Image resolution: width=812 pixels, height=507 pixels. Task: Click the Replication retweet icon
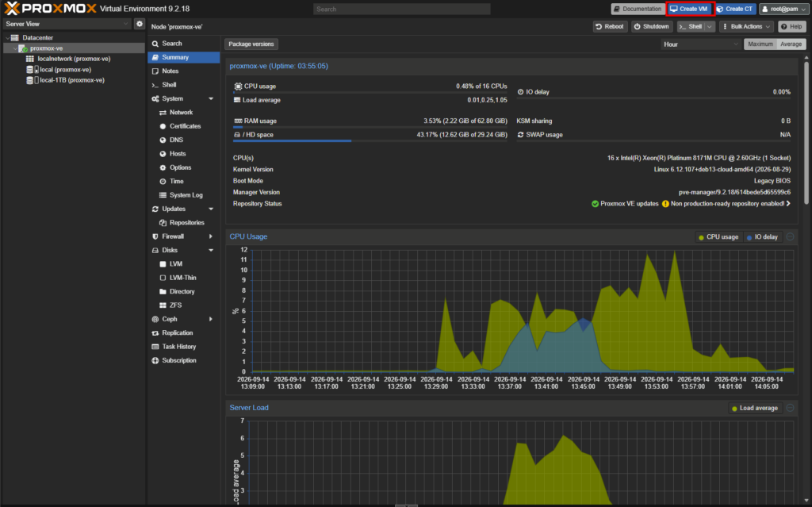(155, 333)
